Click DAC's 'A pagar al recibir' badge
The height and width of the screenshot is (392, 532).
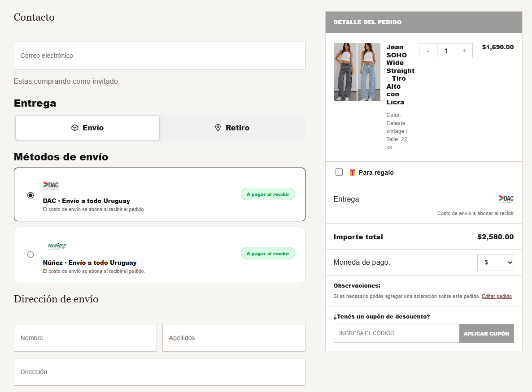(x=268, y=194)
